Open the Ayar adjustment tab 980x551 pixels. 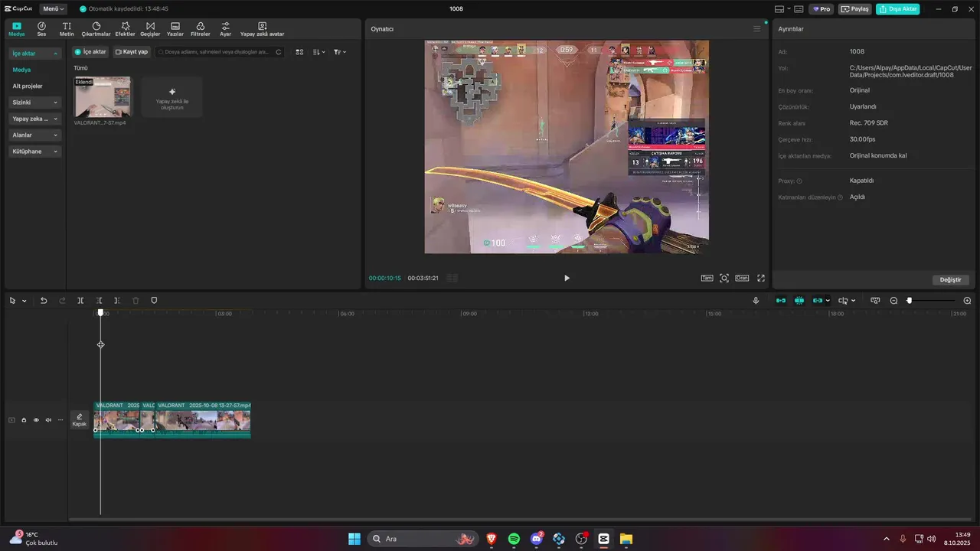pos(226,29)
